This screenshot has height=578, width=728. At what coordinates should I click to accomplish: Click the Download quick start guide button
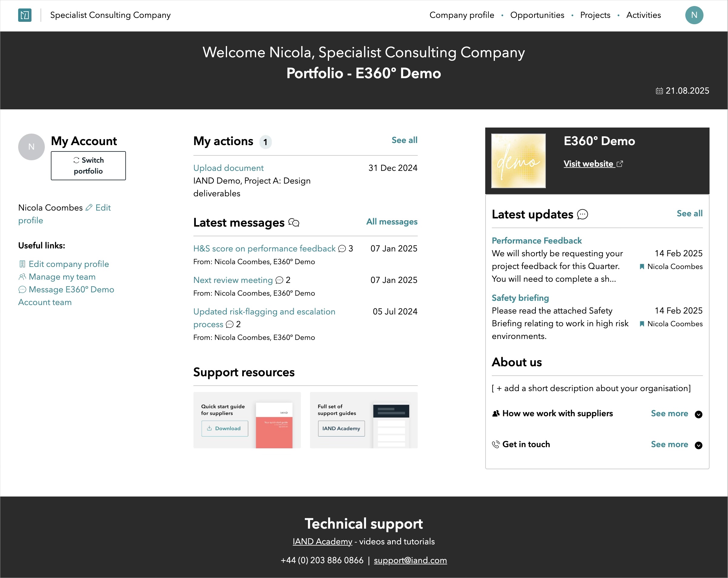225,429
